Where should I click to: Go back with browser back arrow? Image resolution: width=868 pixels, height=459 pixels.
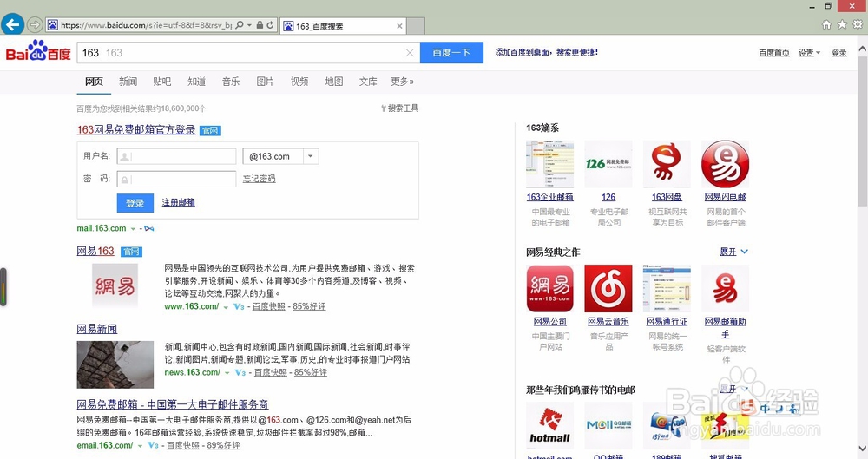(x=12, y=24)
